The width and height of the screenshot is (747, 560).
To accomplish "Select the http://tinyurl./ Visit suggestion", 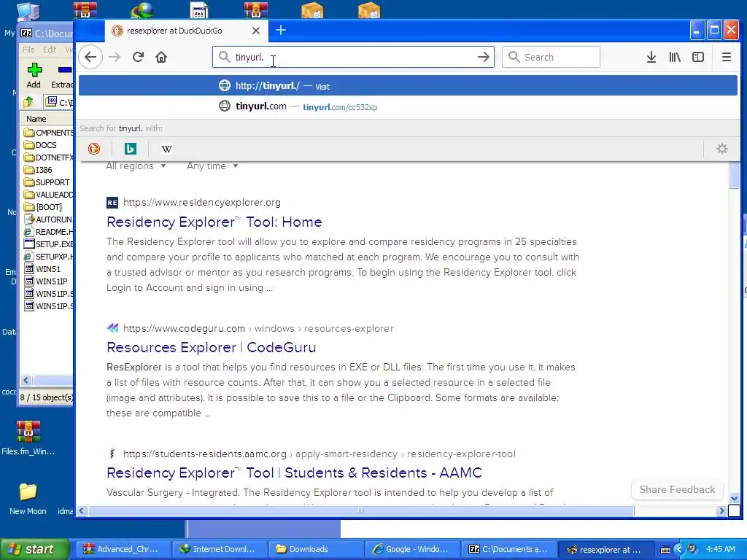I will (408, 86).
